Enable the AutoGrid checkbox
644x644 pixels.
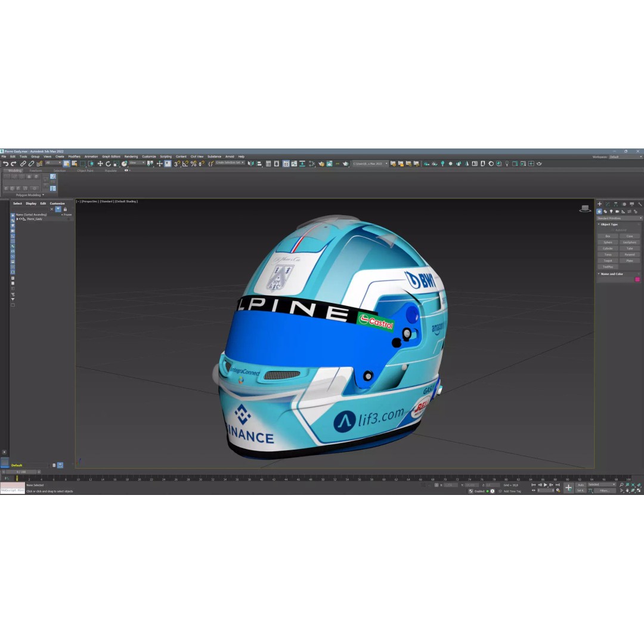click(613, 230)
